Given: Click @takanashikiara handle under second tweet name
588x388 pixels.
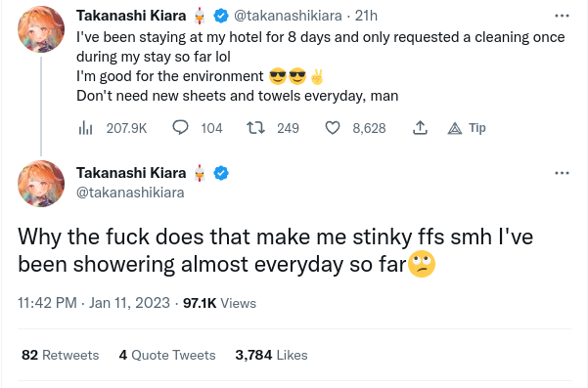Looking at the screenshot, I should (x=130, y=193).
